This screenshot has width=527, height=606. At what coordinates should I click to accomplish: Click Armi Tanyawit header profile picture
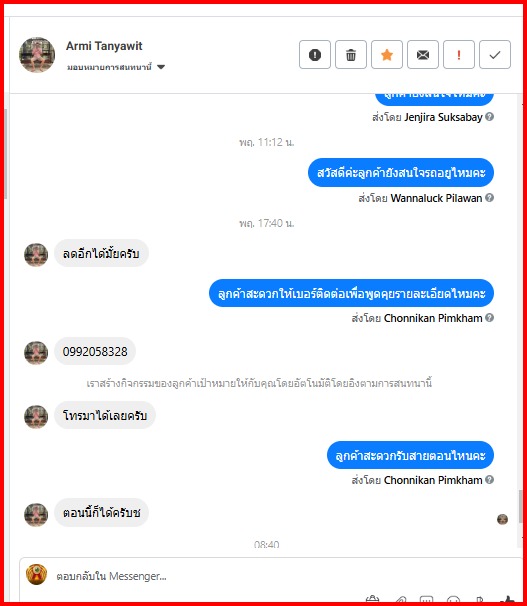click(x=37, y=54)
